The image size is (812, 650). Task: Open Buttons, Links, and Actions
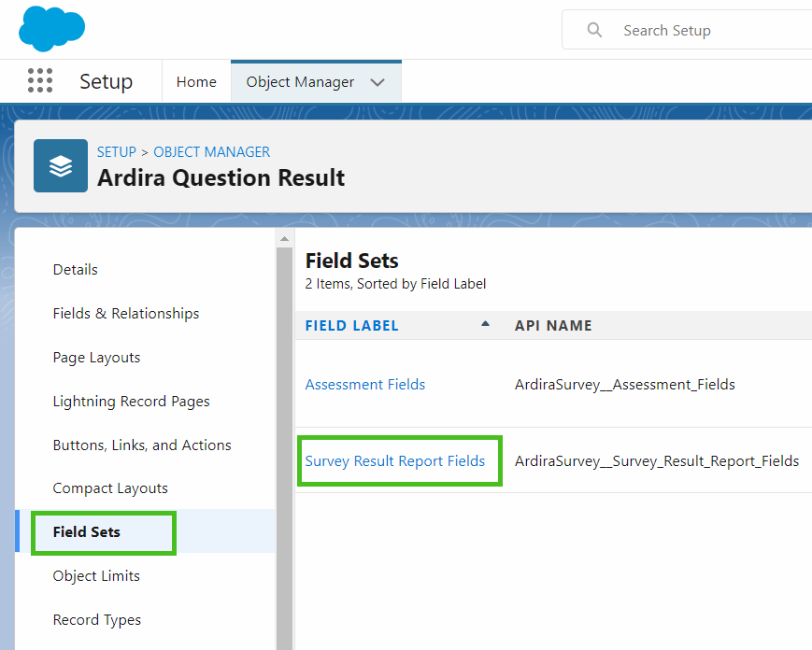click(141, 445)
